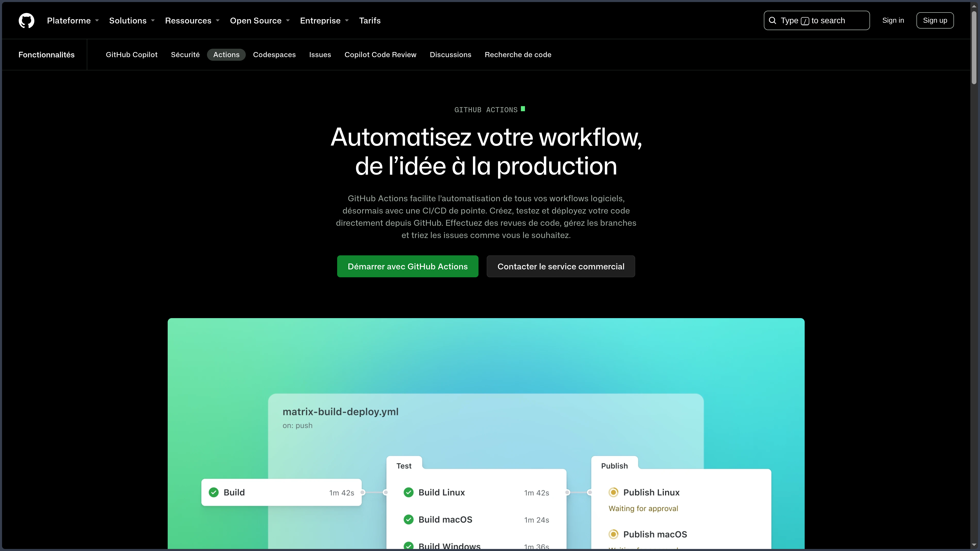Go to GitHub Copilot feature tab
This screenshot has width=980, height=551.
click(132, 55)
